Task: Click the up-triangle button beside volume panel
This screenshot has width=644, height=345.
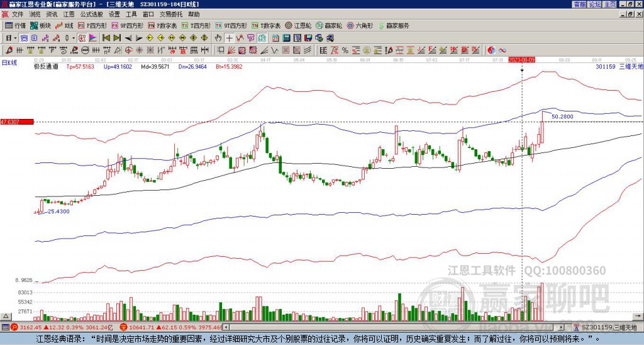Action: (x=6, y=316)
